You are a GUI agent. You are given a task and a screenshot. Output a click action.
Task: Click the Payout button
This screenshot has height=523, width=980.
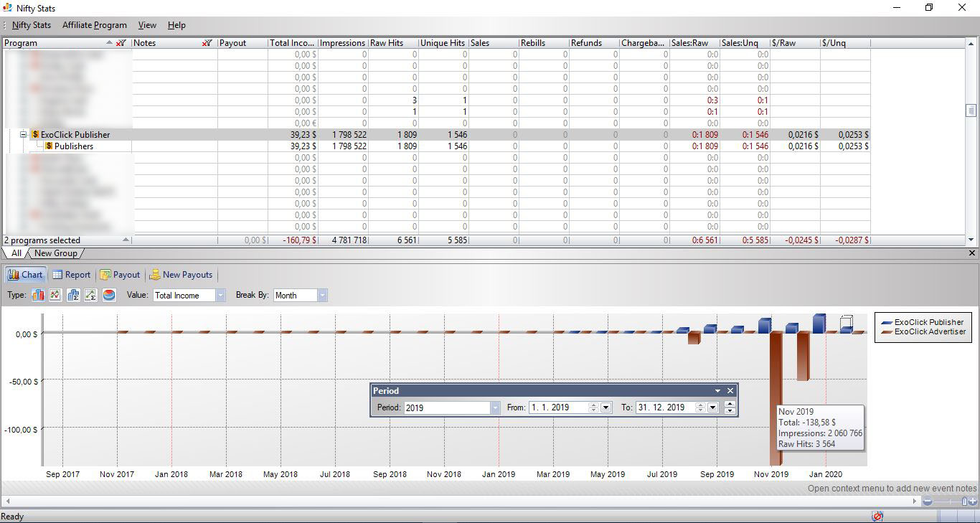click(x=120, y=275)
